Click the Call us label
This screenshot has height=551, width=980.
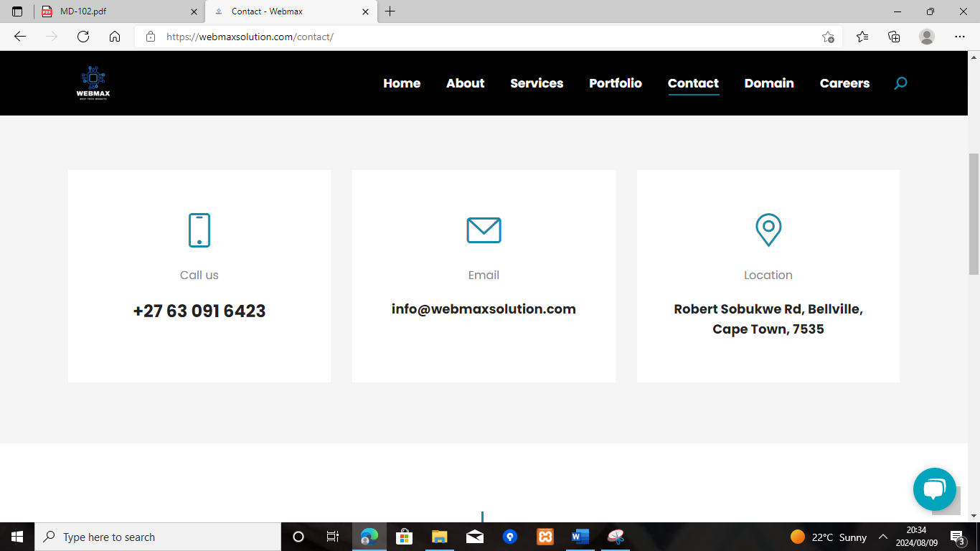tap(199, 275)
